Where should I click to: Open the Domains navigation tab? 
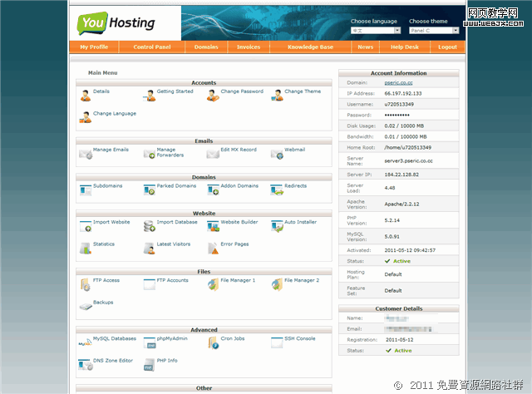coord(206,47)
